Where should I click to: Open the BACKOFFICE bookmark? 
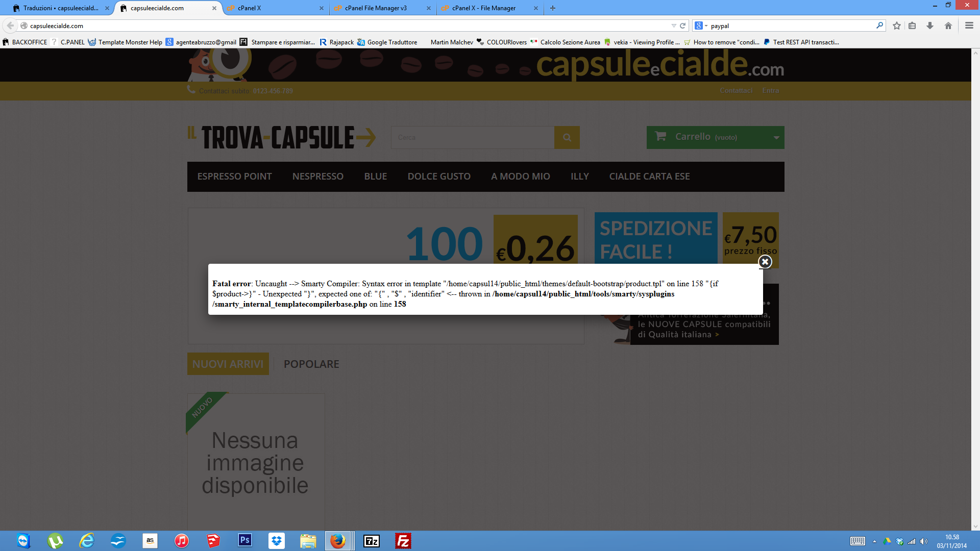pos(29,42)
